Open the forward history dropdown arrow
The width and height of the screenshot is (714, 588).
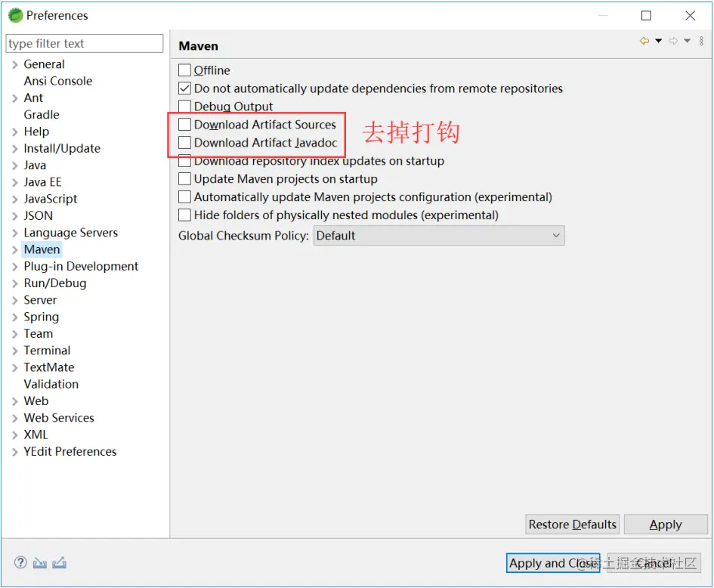(x=687, y=41)
